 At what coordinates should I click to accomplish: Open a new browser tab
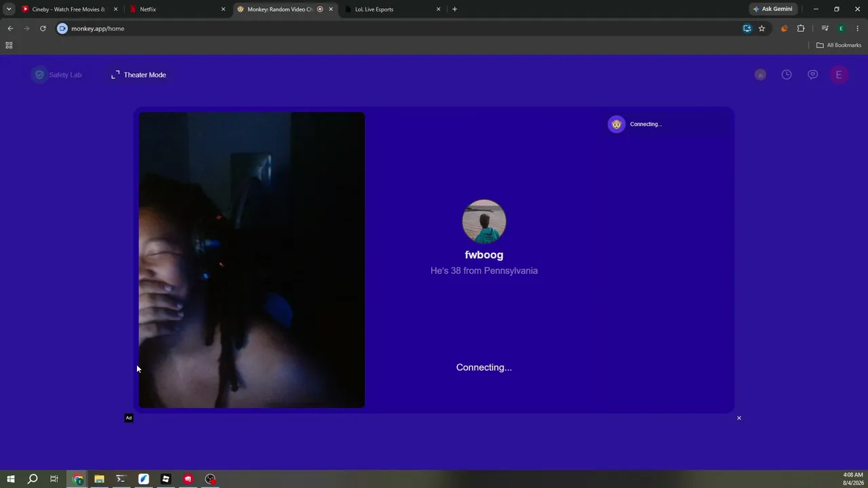[x=454, y=9]
